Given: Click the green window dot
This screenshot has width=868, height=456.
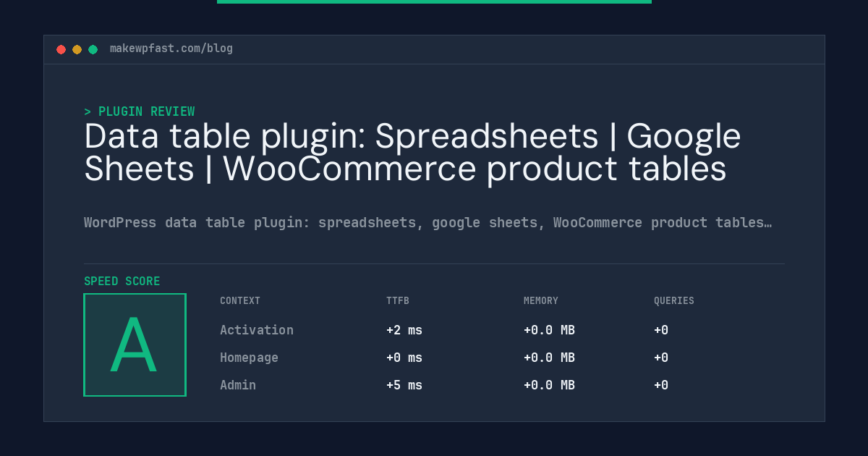Looking at the screenshot, I should coord(93,49).
